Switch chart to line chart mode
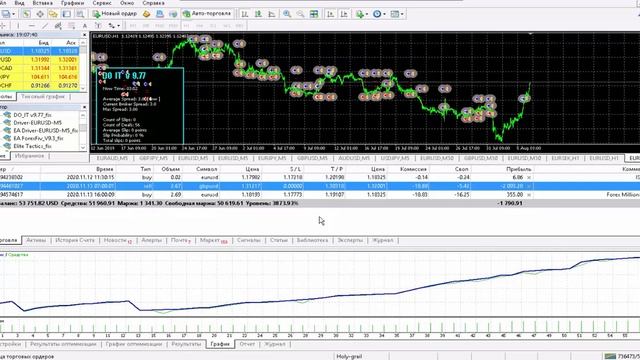 point(272,14)
